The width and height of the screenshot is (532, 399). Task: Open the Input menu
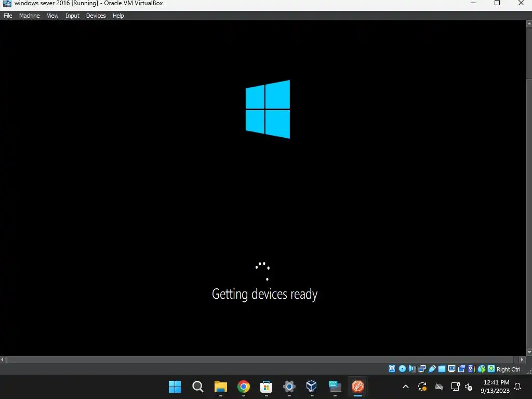[72, 16]
